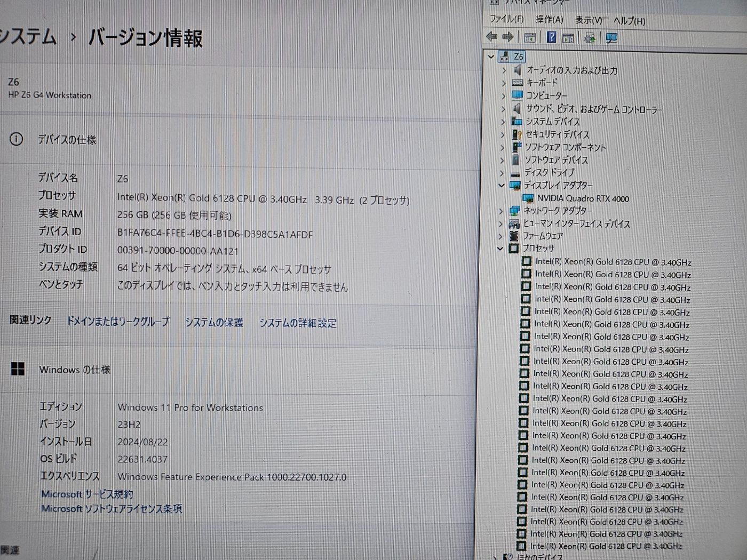
Task: Click speaker icon beside オーディオの入力および出力
Action: 517,69
